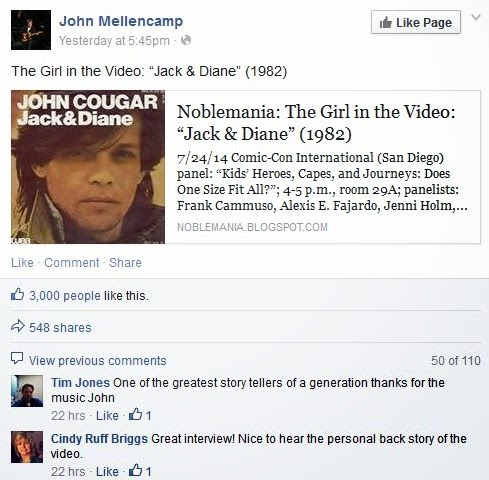Open John Mellencamp page name link
The height and width of the screenshot is (480, 489).
(121, 21)
